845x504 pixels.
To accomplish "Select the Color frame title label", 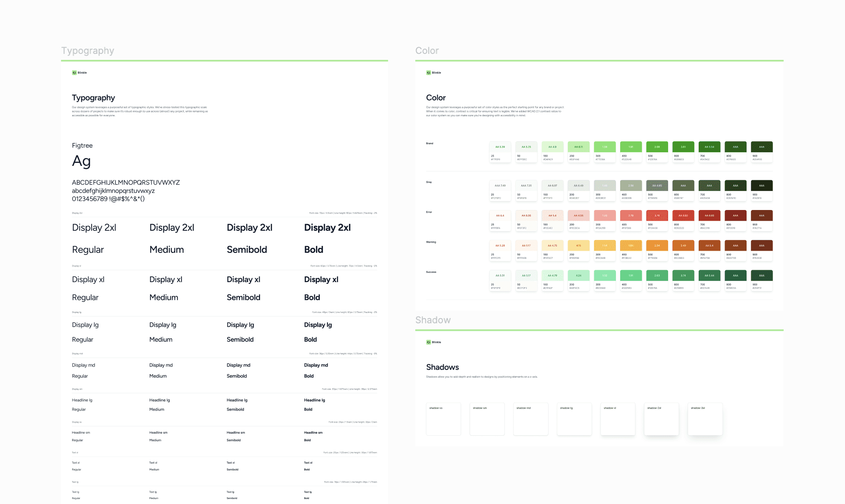I will coord(427,51).
